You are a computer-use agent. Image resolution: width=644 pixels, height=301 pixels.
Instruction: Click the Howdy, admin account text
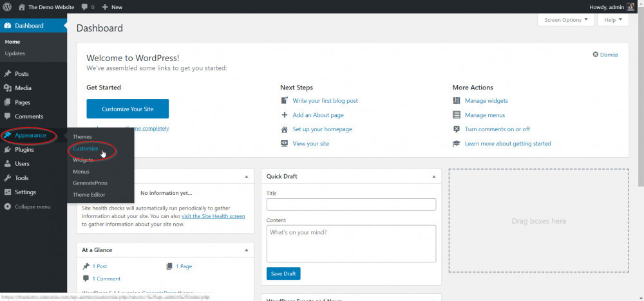pos(606,7)
